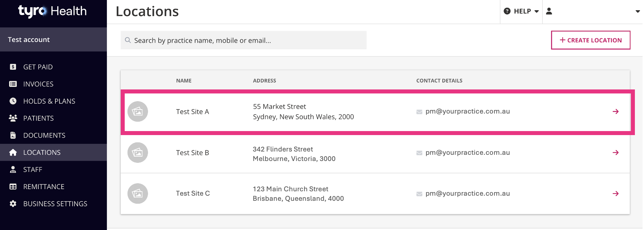Click the user profile icon
The width and height of the screenshot is (644, 230).
coord(549,11)
